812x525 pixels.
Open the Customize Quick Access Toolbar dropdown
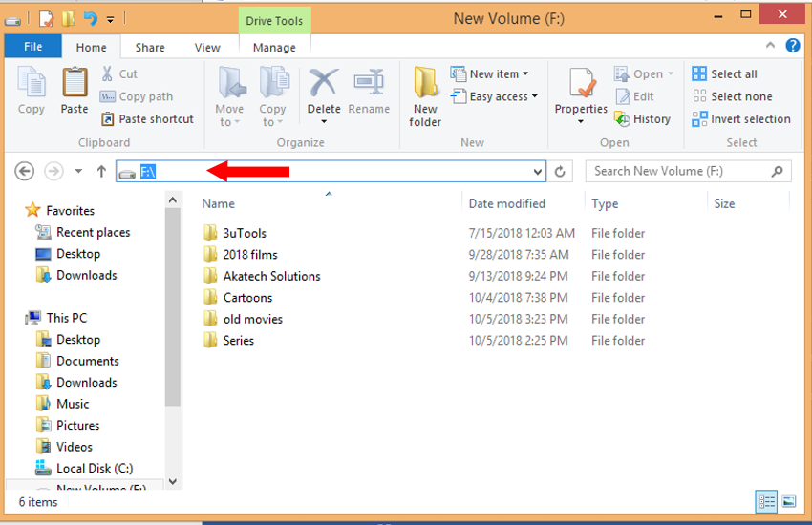click(110, 20)
